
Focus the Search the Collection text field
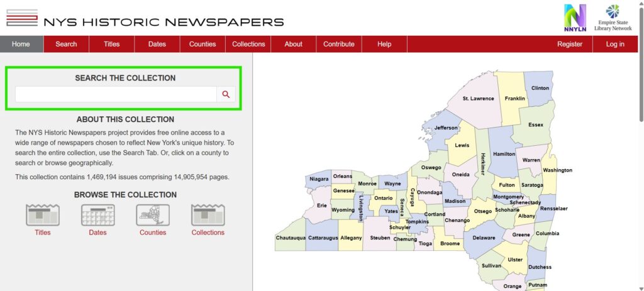click(x=116, y=94)
